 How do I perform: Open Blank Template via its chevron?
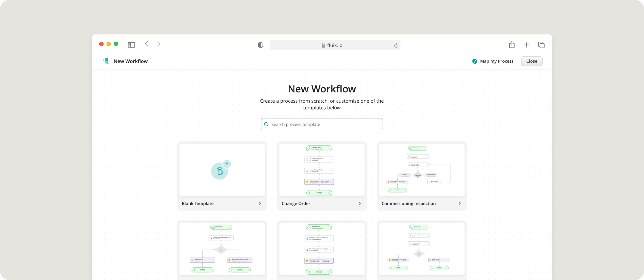(x=260, y=203)
